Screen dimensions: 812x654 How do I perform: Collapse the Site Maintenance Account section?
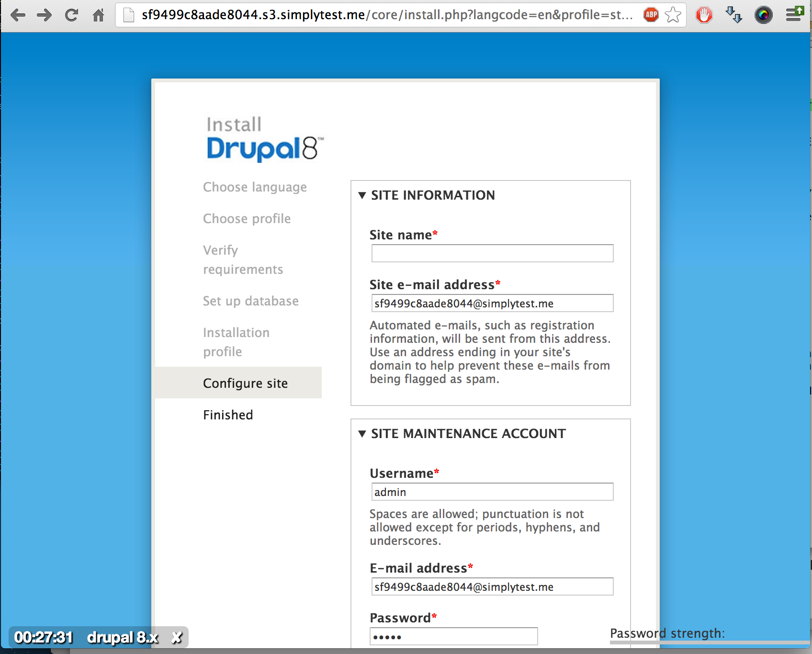coord(362,434)
